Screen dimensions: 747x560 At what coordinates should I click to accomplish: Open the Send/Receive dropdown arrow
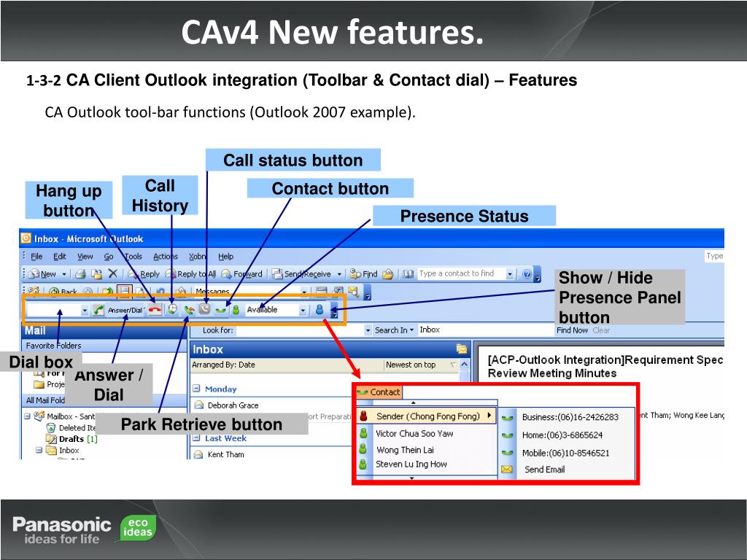pyautogui.click(x=339, y=274)
